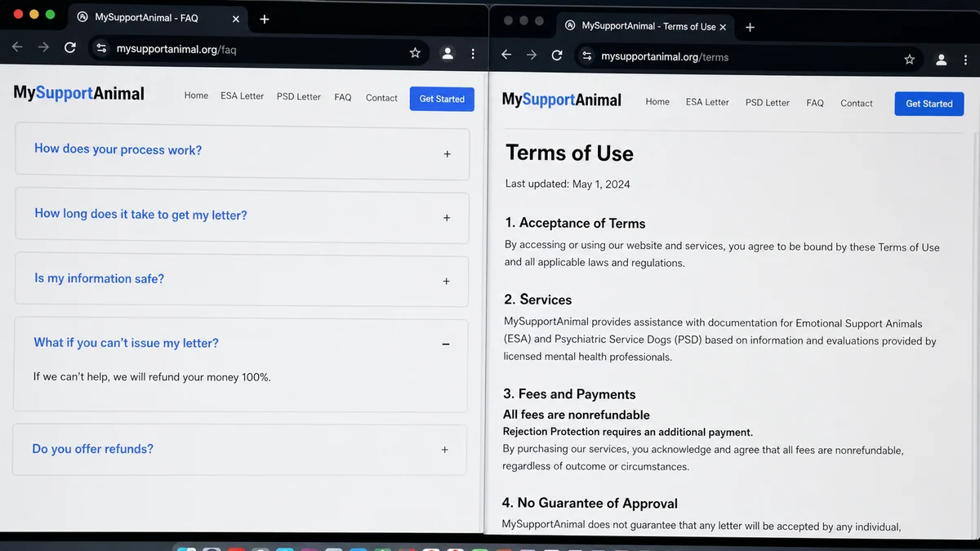Click 'Rejection Protection requires an additional payment.'
The height and width of the screenshot is (551, 980).
point(628,432)
